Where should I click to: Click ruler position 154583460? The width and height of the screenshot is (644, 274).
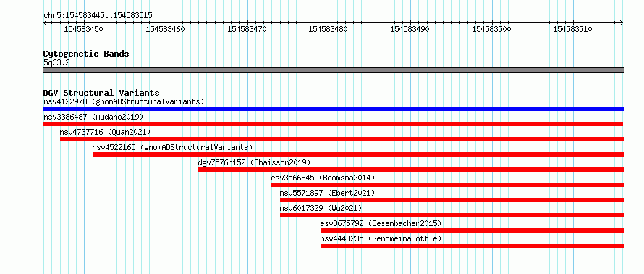point(165,29)
